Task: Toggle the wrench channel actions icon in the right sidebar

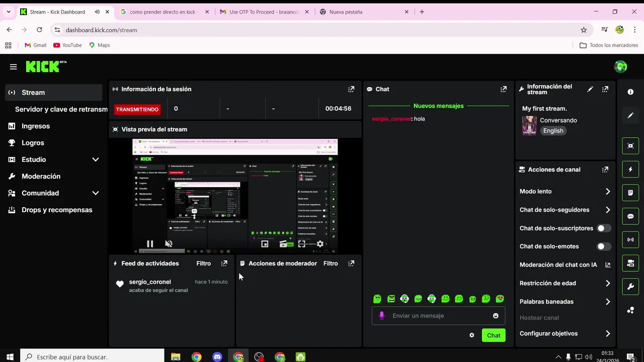Action: coord(630,287)
